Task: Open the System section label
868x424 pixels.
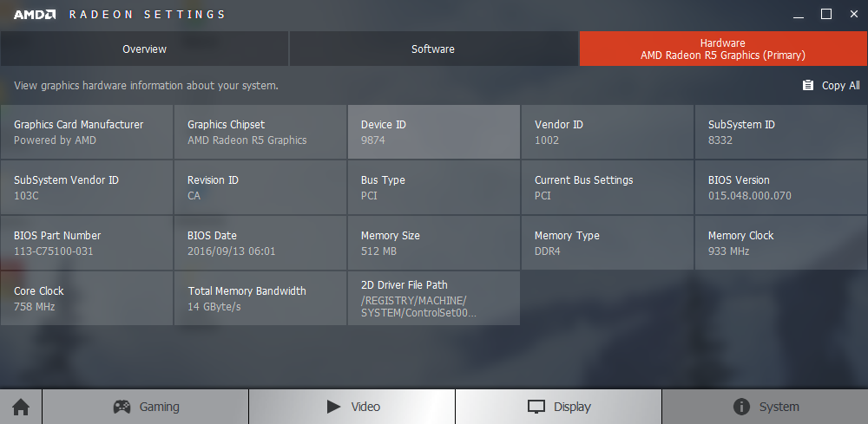Action: coord(779,407)
